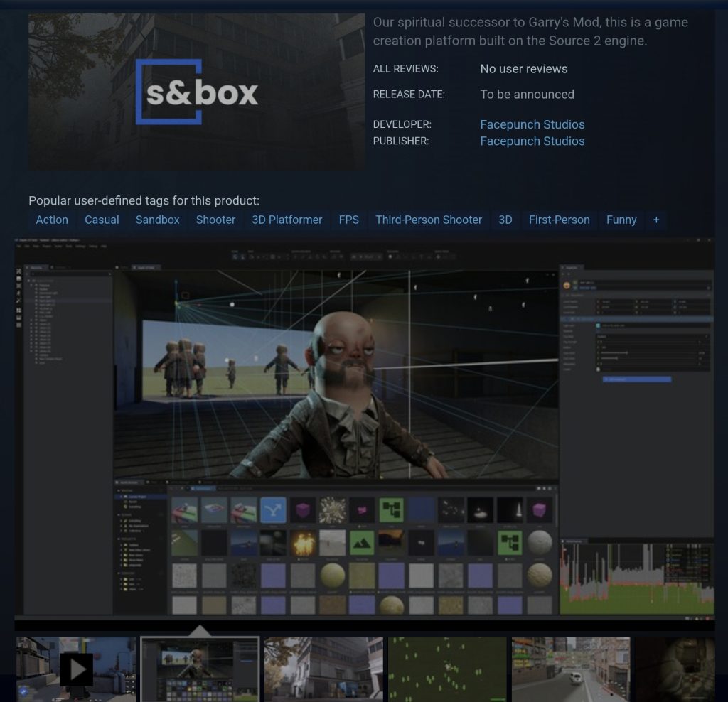Show the apartment building screenshot thumbnail

[x=323, y=669]
